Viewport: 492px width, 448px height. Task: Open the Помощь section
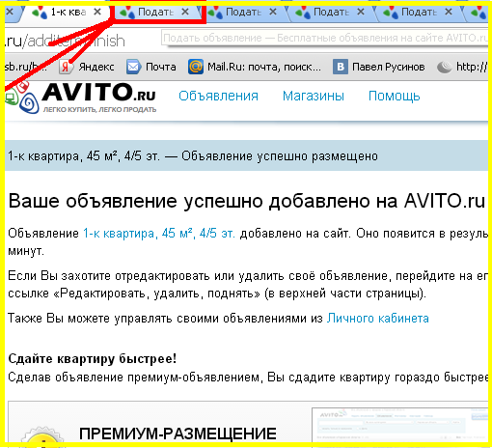pyautogui.click(x=395, y=96)
